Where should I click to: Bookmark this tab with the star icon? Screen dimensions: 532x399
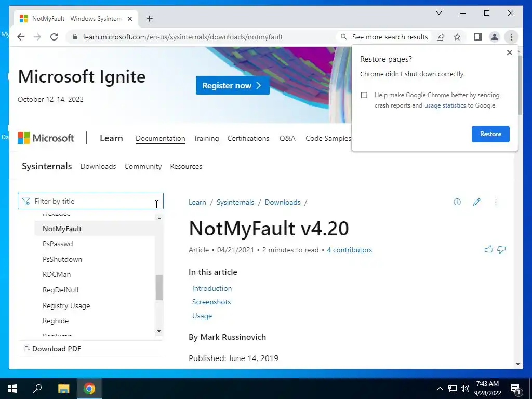pyautogui.click(x=457, y=37)
